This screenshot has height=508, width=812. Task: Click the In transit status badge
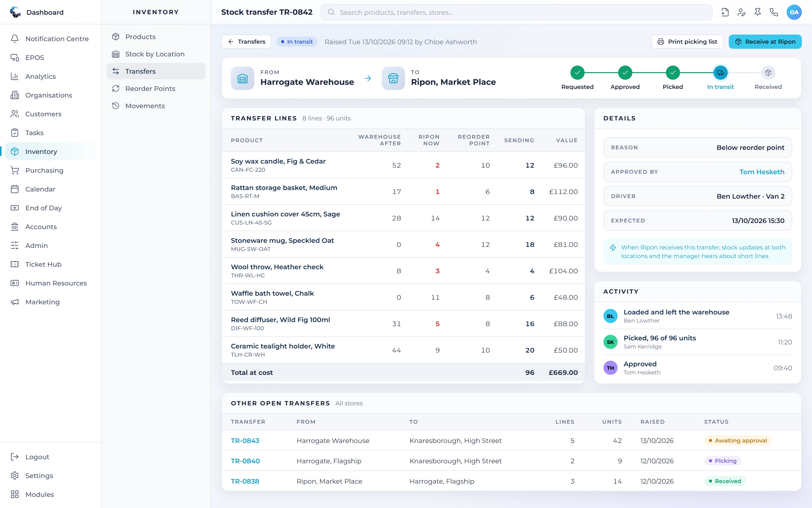click(x=297, y=42)
